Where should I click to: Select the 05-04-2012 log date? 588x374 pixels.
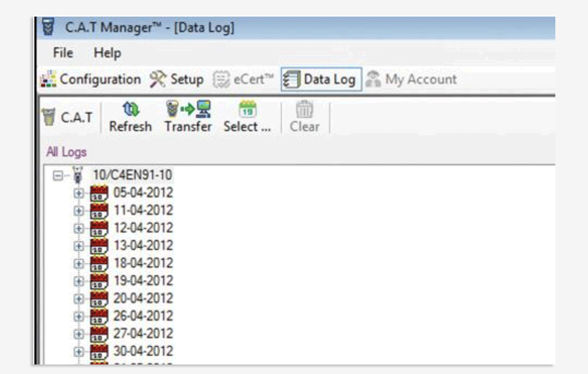(143, 192)
